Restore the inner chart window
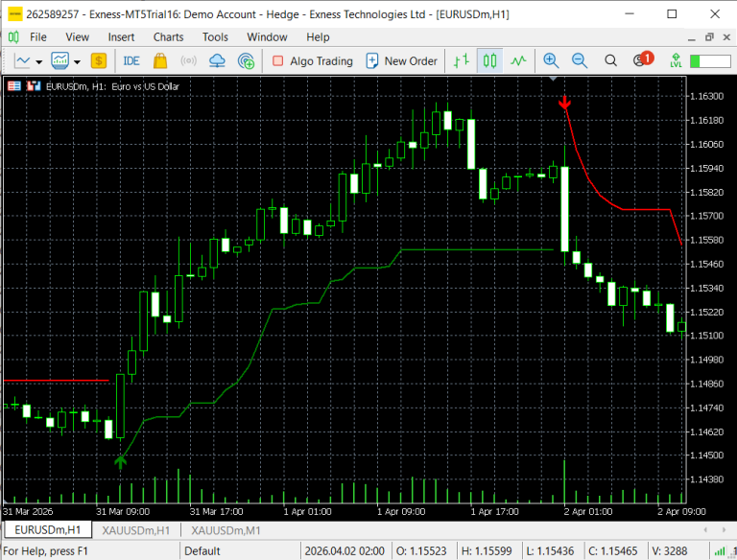This screenshot has height=560, width=737. coord(709,37)
